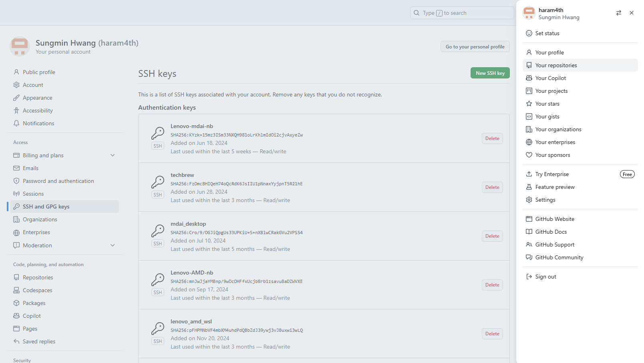The width and height of the screenshot is (644, 363).
Task: Click the Free badge beside Try Enterprise
Action: (627, 174)
